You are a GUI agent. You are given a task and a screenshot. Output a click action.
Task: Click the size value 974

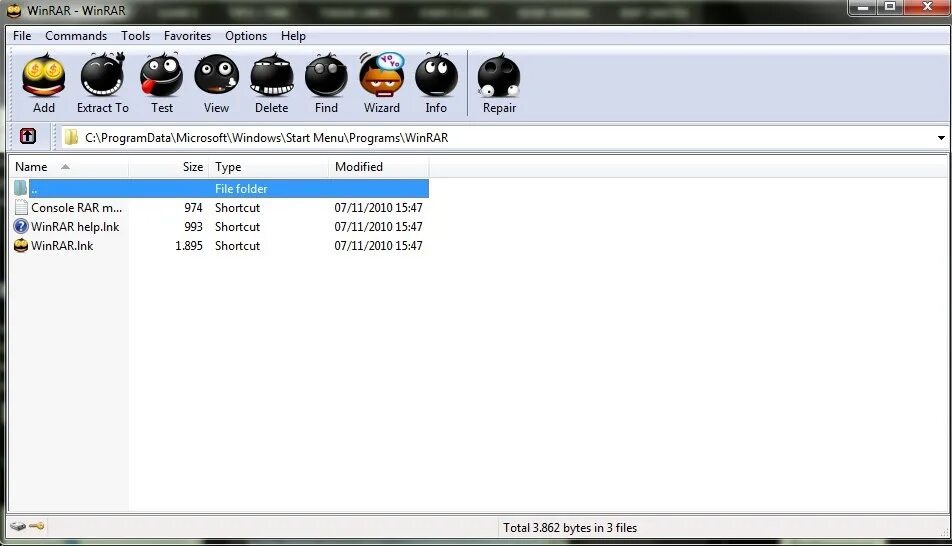tap(193, 208)
